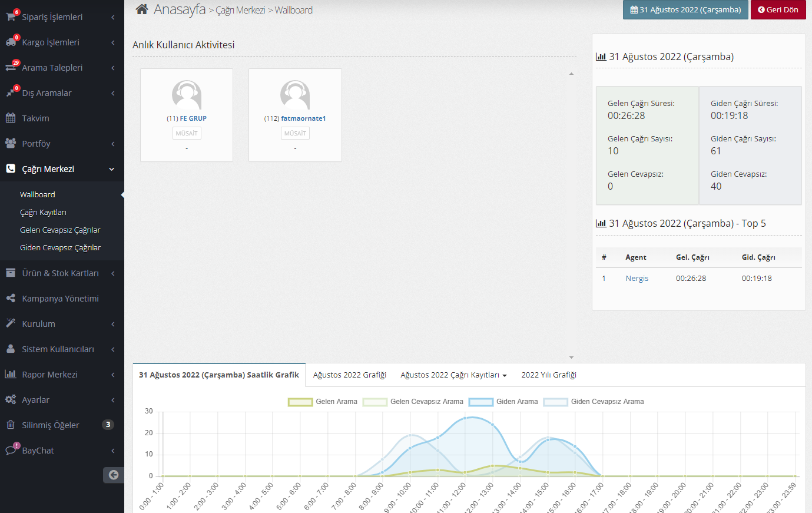Open the Nergis agent link
The width and height of the screenshot is (812, 513).
click(637, 279)
